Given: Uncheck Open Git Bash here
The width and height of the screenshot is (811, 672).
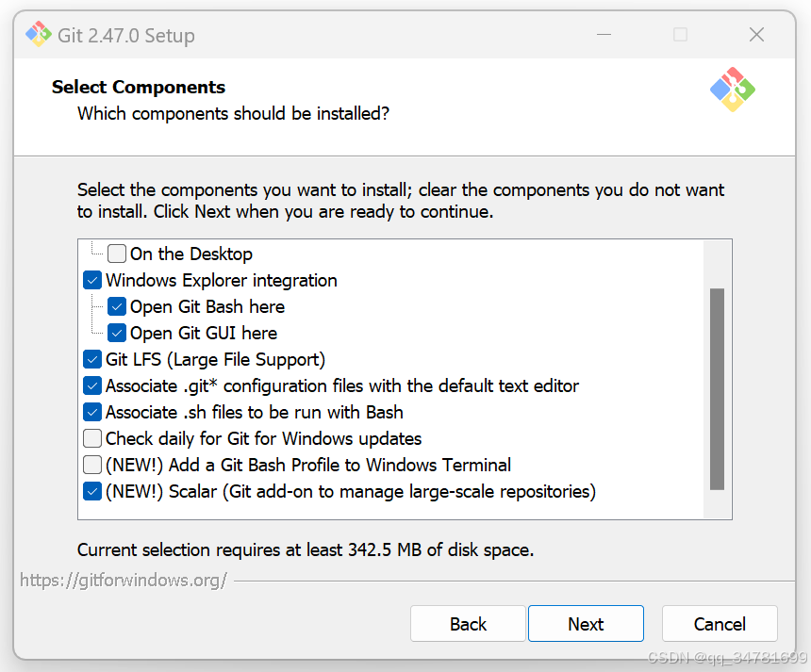Looking at the screenshot, I should click(117, 306).
